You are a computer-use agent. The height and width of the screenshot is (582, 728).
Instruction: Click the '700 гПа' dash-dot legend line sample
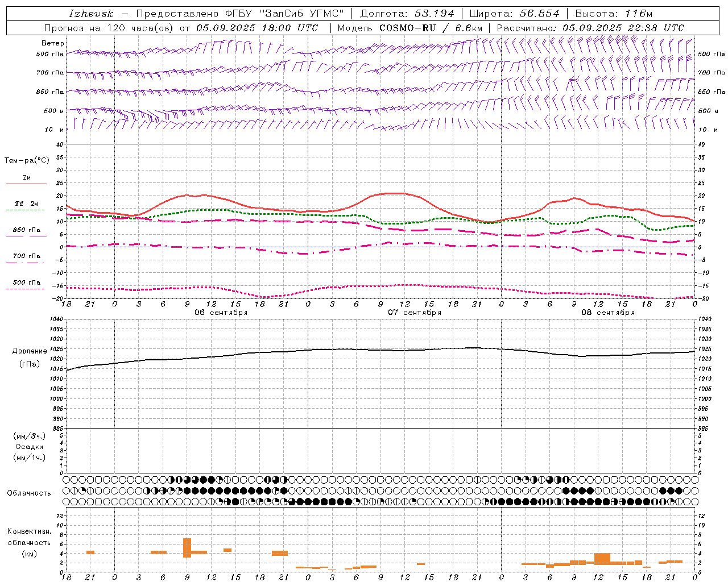tap(25, 263)
